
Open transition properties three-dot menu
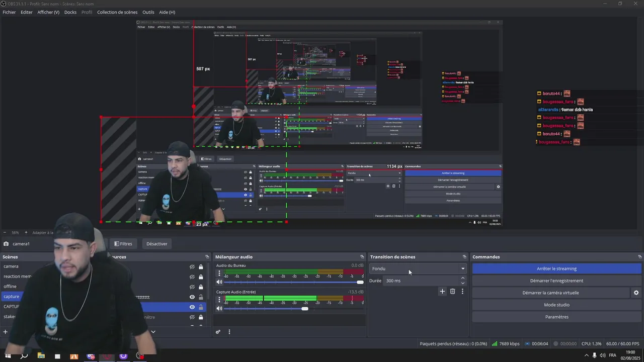pos(462,291)
